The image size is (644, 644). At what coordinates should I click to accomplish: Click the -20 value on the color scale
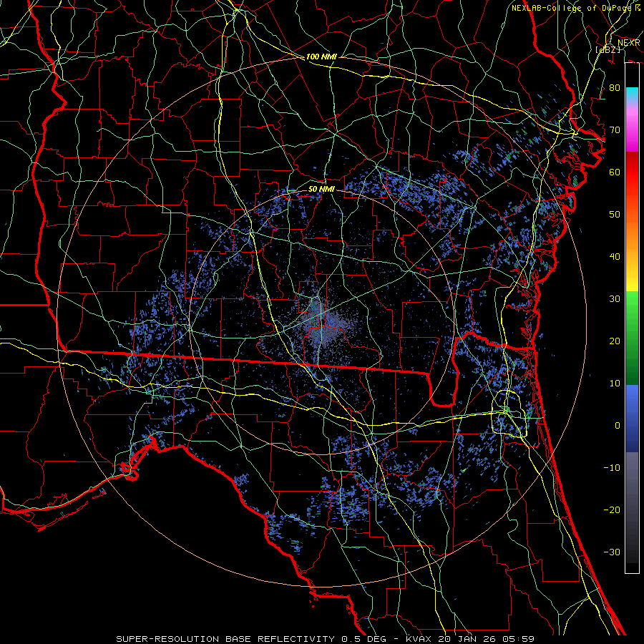click(612, 509)
